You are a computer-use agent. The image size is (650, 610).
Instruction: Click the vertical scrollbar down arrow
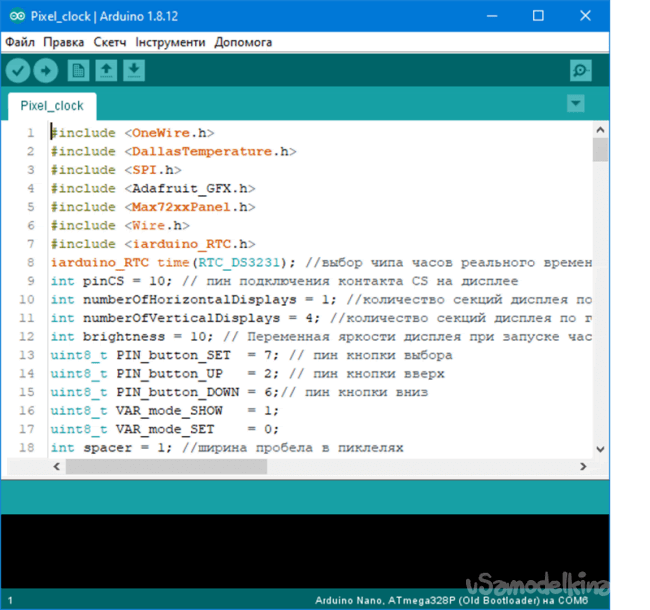pos(600,450)
